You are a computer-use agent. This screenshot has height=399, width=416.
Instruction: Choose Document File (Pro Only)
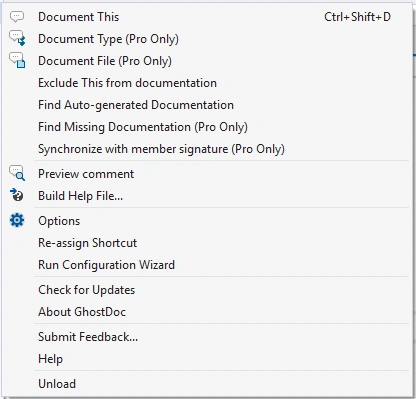click(207, 61)
